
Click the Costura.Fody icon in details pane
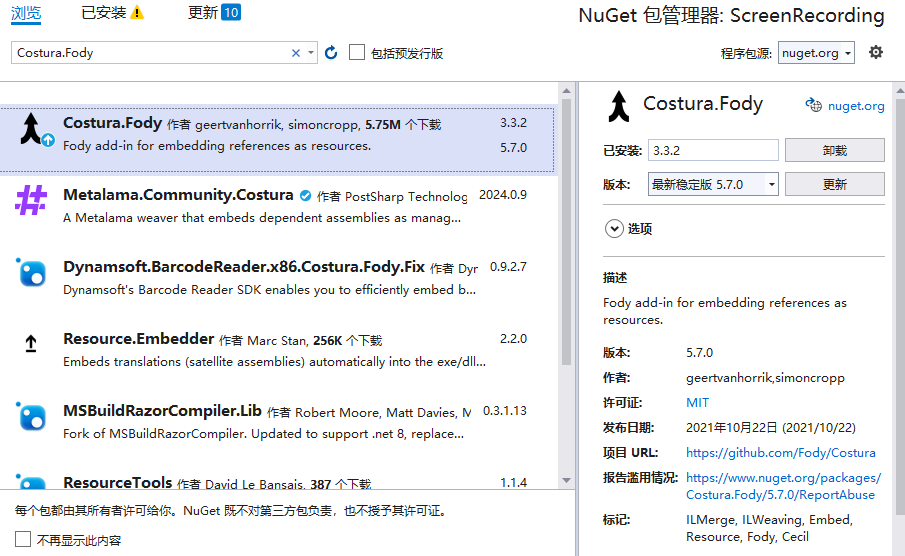(x=619, y=107)
